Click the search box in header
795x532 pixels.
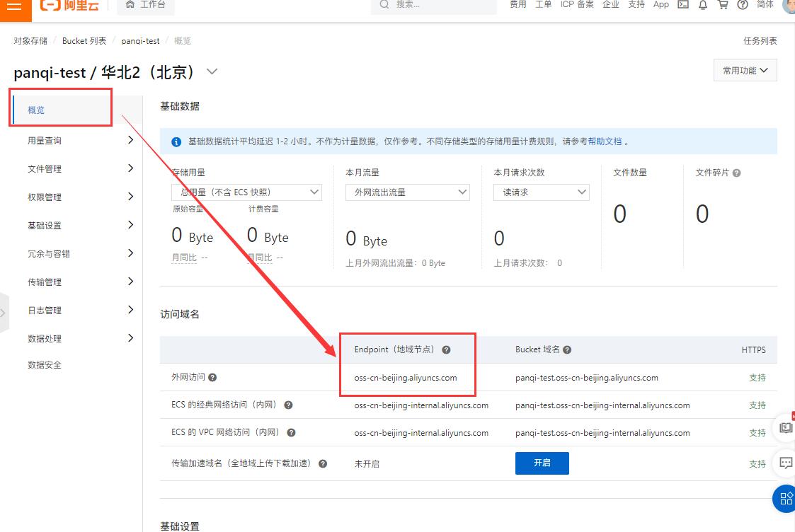tap(434, 5)
